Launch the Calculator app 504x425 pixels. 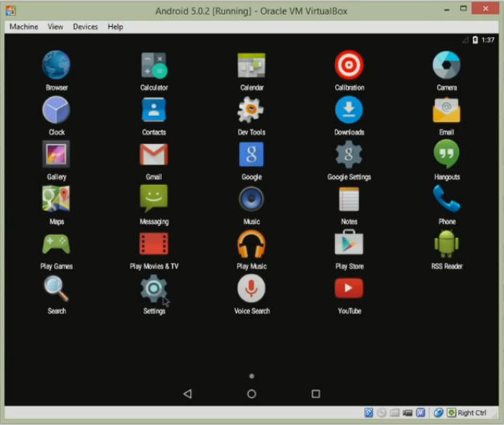point(154,65)
